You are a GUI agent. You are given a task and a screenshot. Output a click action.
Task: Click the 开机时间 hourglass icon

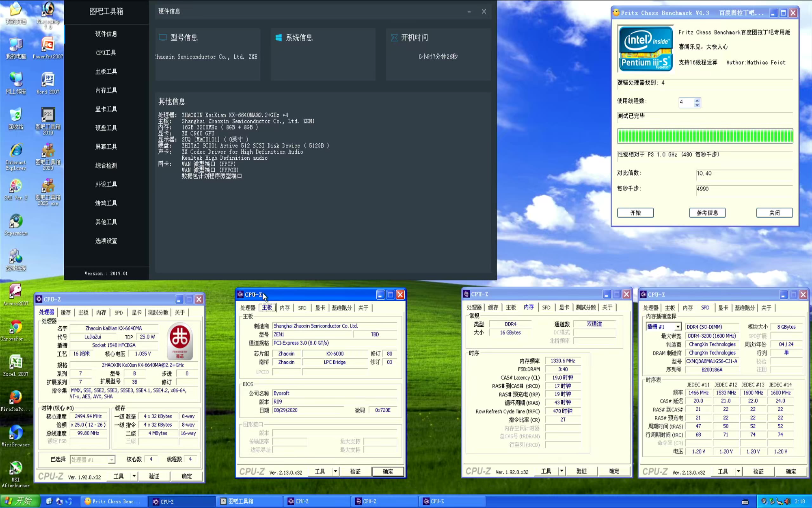394,37
